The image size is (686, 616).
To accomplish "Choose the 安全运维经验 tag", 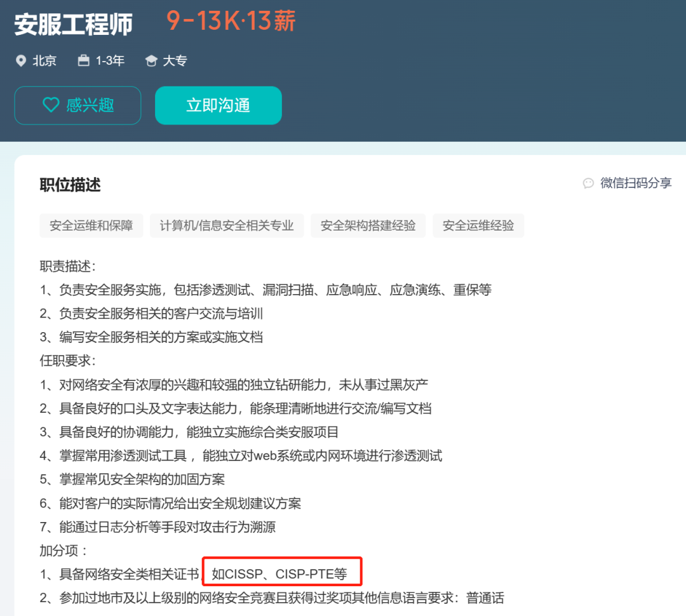I will (x=478, y=225).
